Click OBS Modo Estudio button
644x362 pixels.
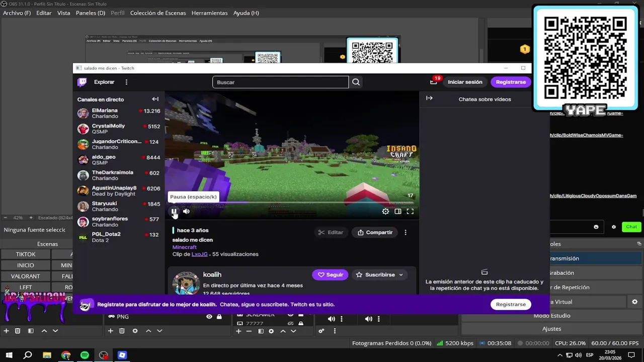551,316
